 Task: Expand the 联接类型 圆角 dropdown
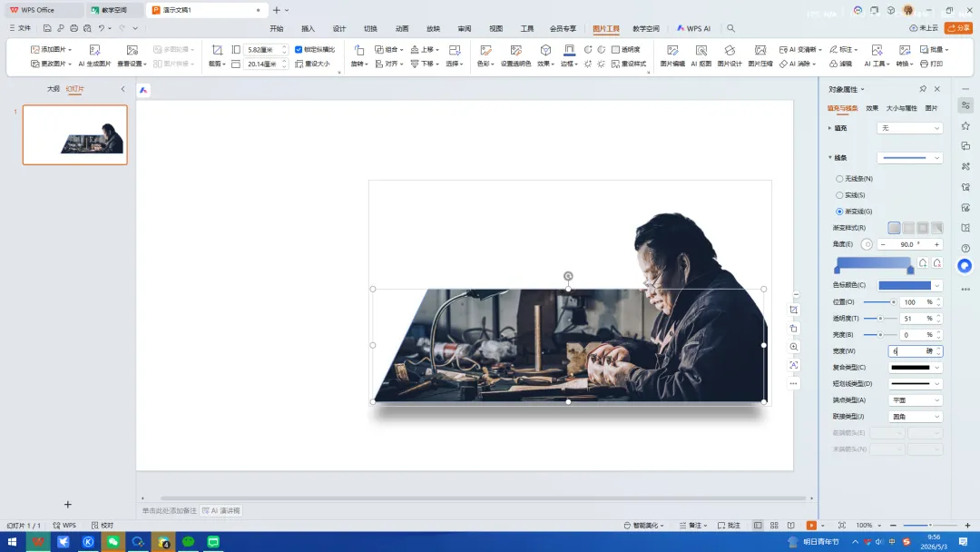point(915,417)
